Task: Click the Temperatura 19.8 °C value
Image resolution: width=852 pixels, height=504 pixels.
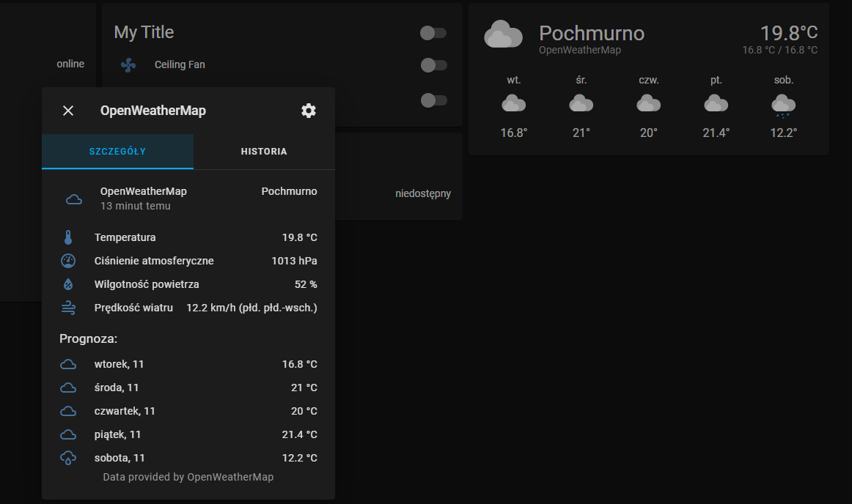Action: point(299,237)
